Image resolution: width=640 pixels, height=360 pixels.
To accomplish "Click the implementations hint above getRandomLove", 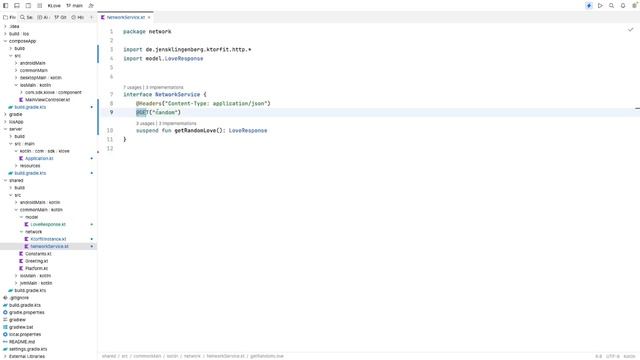I will coord(178,123).
